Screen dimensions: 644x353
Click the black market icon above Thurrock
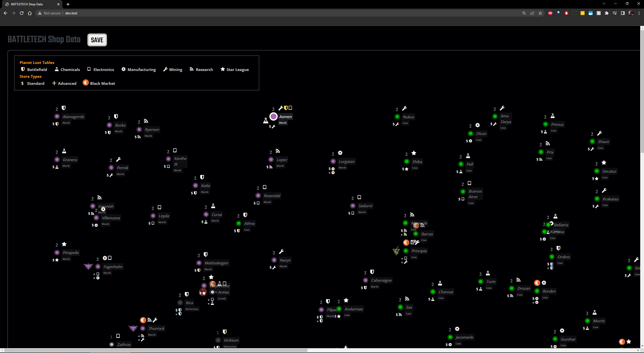coord(143,320)
